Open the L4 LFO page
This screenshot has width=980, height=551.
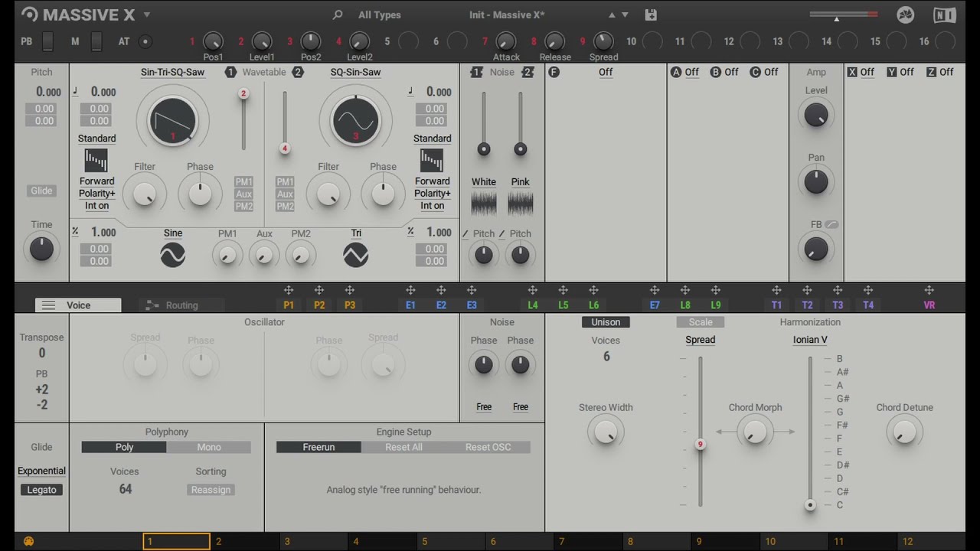(x=533, y=305)
